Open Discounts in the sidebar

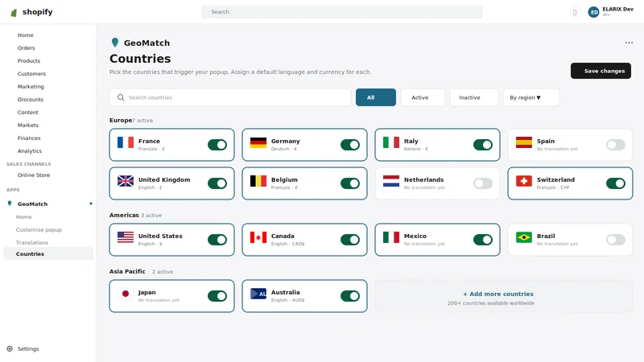coord(31,99)
